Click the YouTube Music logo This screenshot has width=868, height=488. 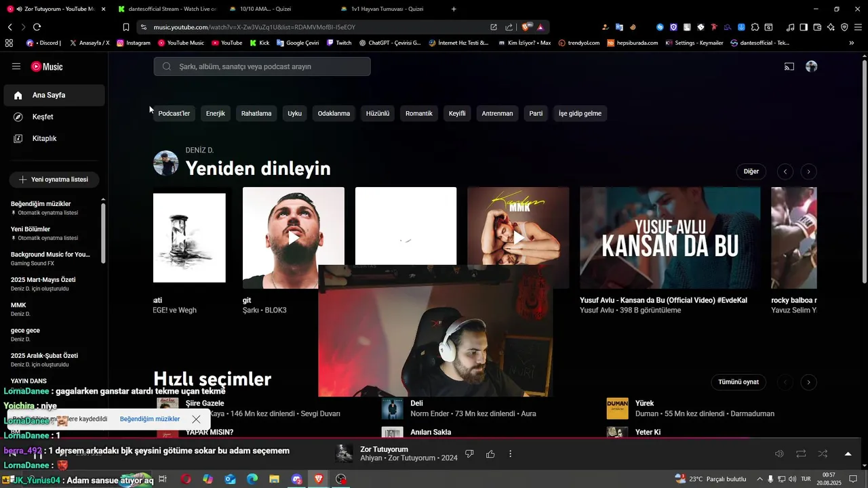(47, 66)
